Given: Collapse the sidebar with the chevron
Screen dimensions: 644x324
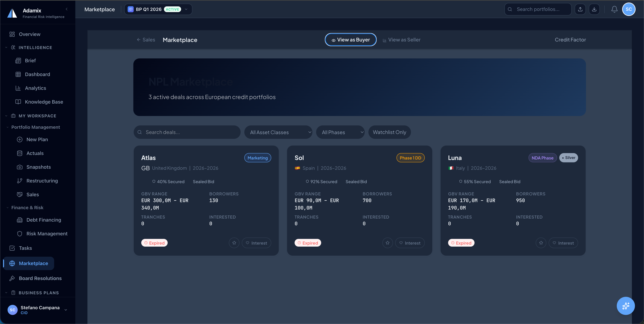Looking at the screenshot, I should pos(66,9).
